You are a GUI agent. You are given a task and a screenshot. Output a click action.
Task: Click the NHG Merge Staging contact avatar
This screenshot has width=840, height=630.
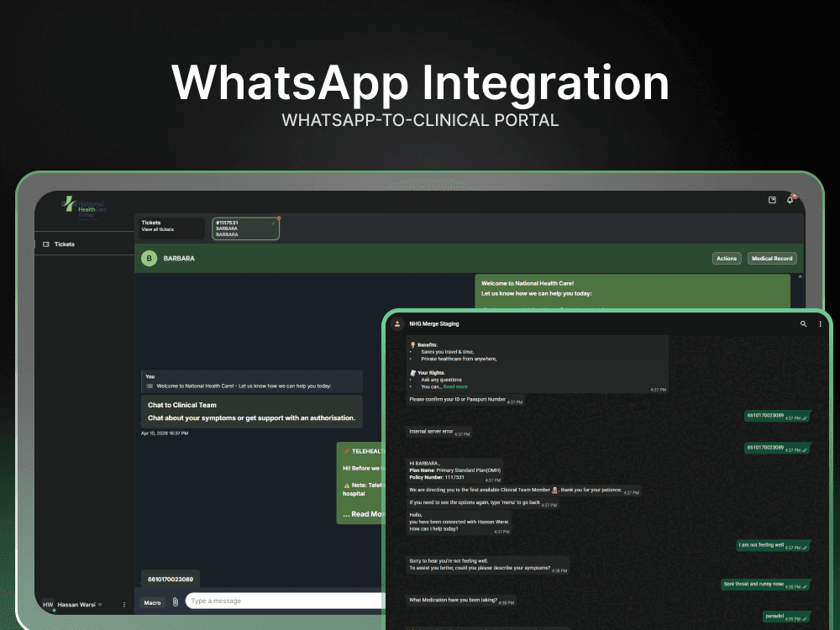coord(397,323)
